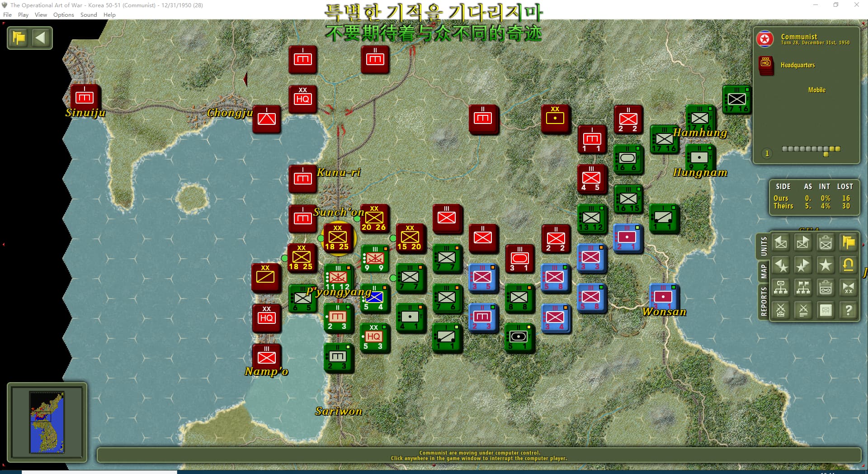Select the green unit marked 11 12
Image resolution: width=868 pixels, height=474 pixels.
338,278
